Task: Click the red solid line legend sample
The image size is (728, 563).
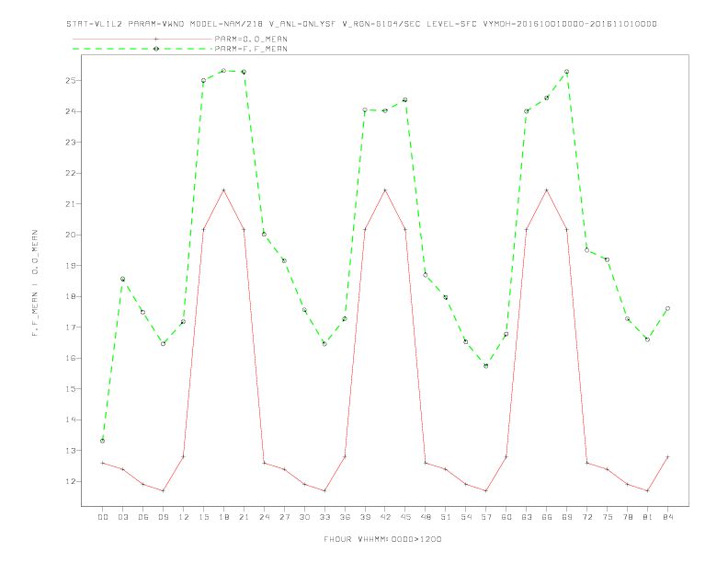Action: [x=142, y=39]
